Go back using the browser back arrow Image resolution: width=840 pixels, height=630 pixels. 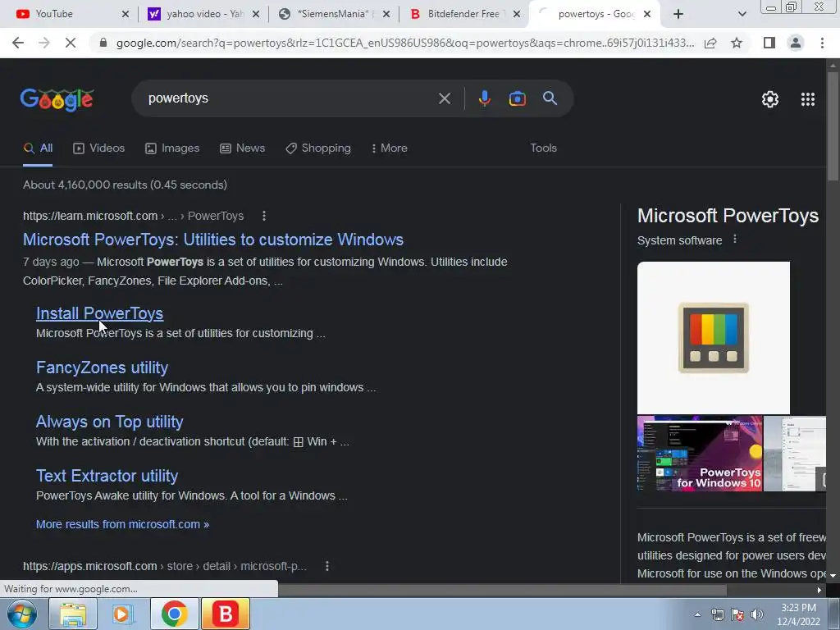click(18, 43)
